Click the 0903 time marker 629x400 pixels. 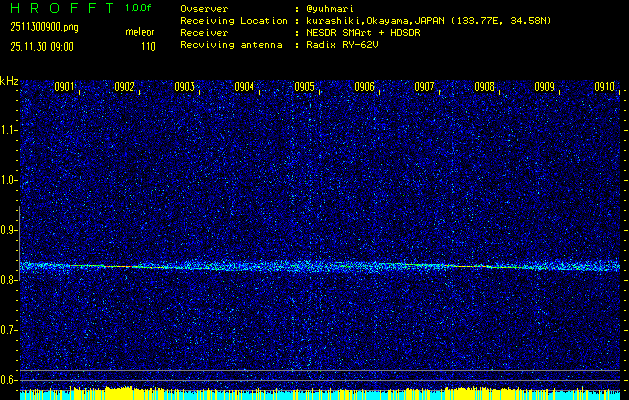pos(185,87)
